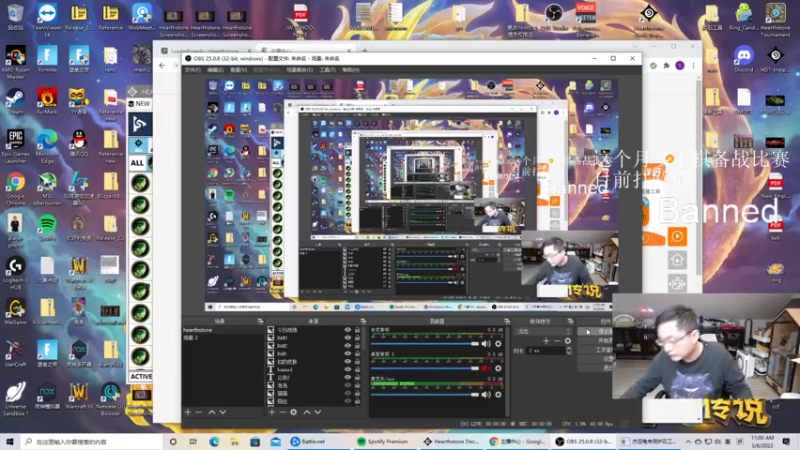Remove the selected scene with the minus icon
This screenshot has width=800, height=450.
tap(199, 412)
